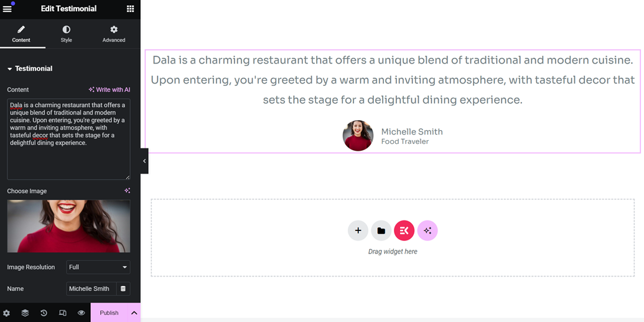The width and height of the screenshot is (644, 322).
Task: Collapse the Testimonial section
Action: click(x=30, y=69)
